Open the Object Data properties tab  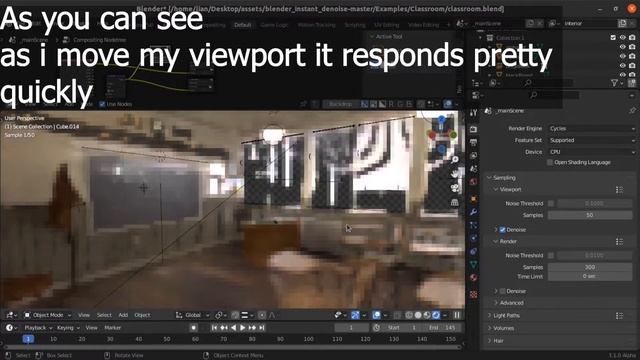pyautogui.click(x=473, y=264)
